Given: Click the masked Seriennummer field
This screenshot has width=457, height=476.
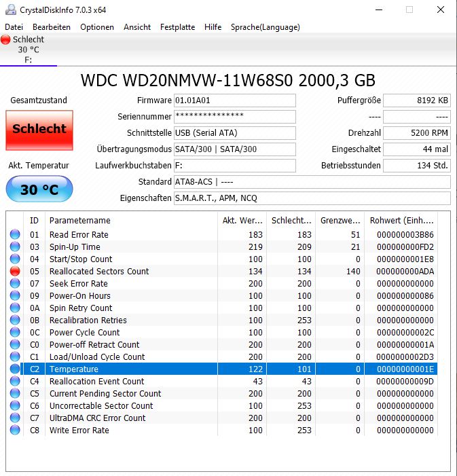Looking at the screenshot, I should [235, 117].
